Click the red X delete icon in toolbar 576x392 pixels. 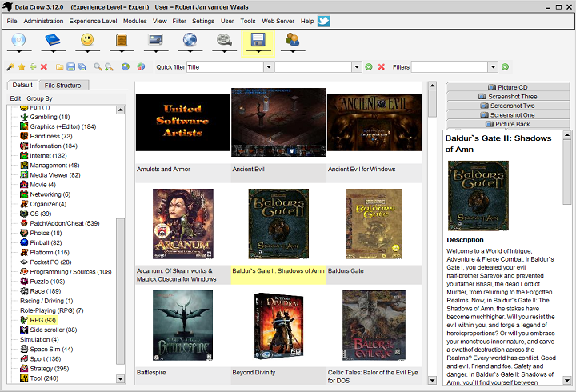pos(44,67)
